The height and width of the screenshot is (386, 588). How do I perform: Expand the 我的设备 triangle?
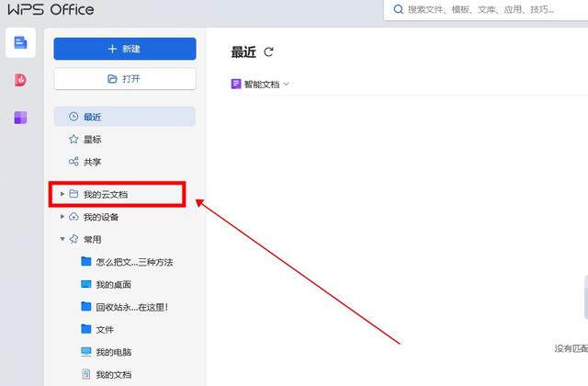[x=62, y=217]
